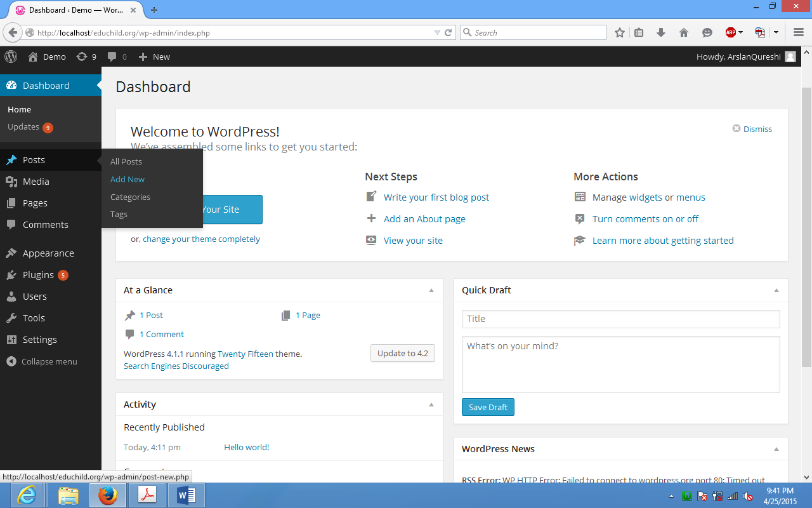This screenshot has width=812, height=508.
Task: Click Collapse menu arrow in sidebar
Action: pos(11,361)
